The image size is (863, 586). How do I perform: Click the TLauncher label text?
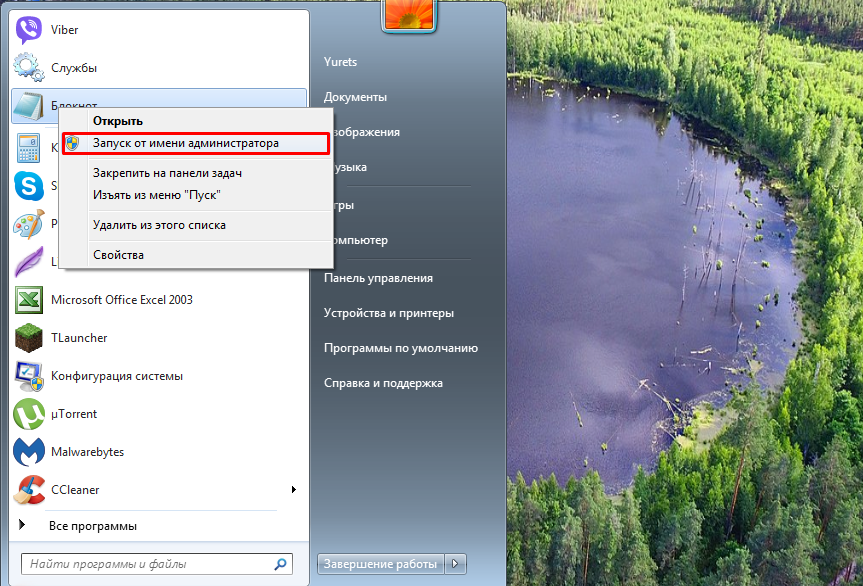point(79,338)
